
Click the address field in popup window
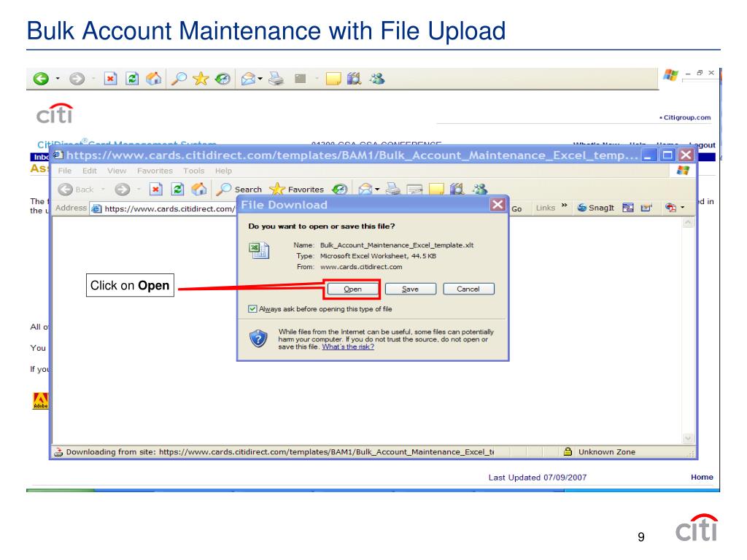coord(164,209)
